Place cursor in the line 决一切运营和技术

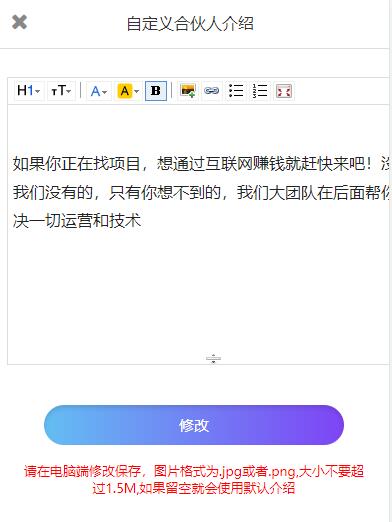coord(77,221)
